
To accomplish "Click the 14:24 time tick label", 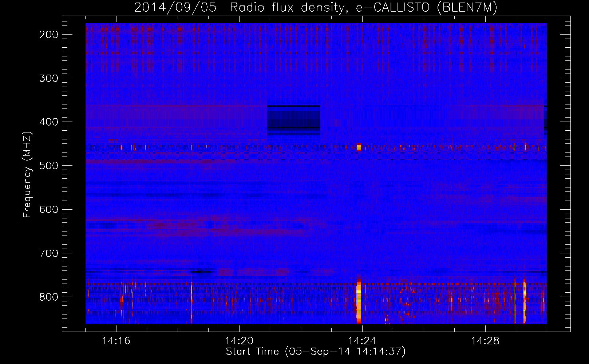I will pyautogui.click(x=362, y=341).
